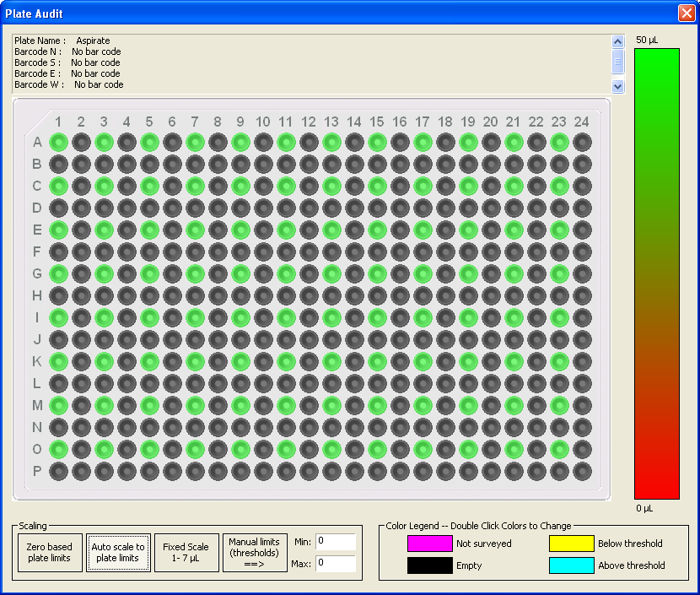Select the green well at K19
The height and width of the screenshot is (595, 700).
pos(468,361)
